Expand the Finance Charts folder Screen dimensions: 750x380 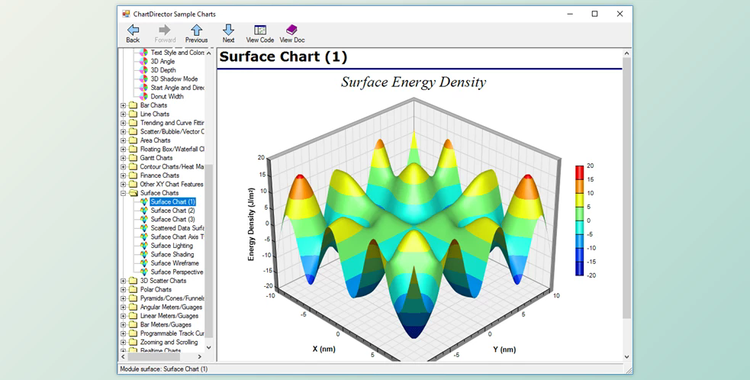point(123,175)
